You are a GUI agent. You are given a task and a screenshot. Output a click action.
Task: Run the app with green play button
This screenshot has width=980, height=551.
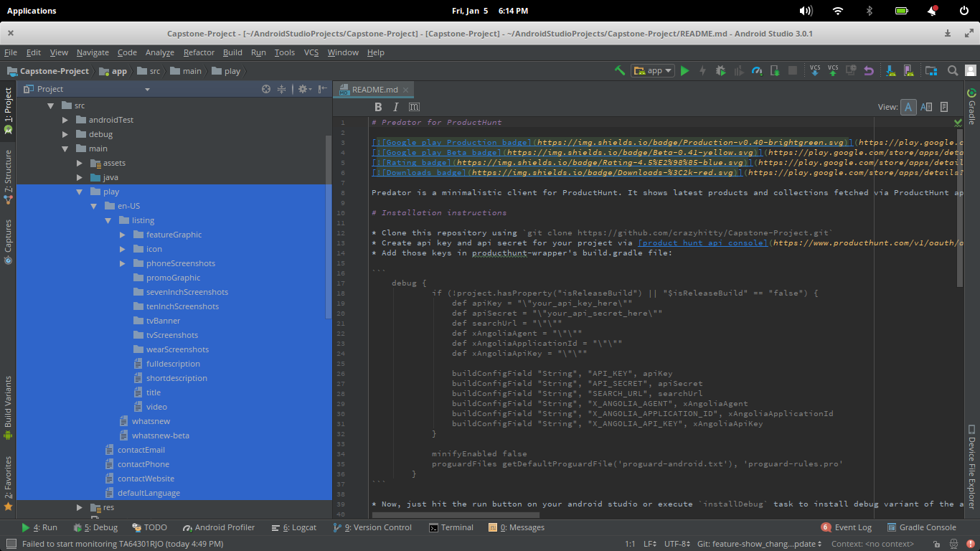[684, 70]
